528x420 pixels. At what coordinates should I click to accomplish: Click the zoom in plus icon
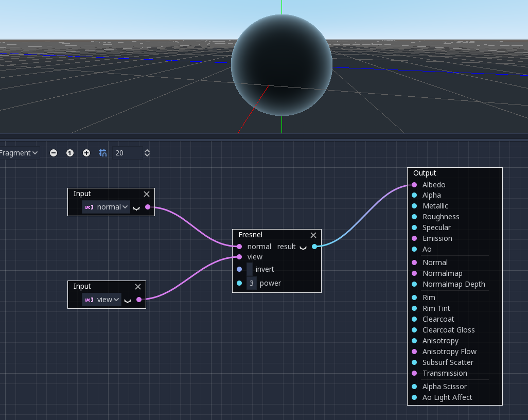86,153
